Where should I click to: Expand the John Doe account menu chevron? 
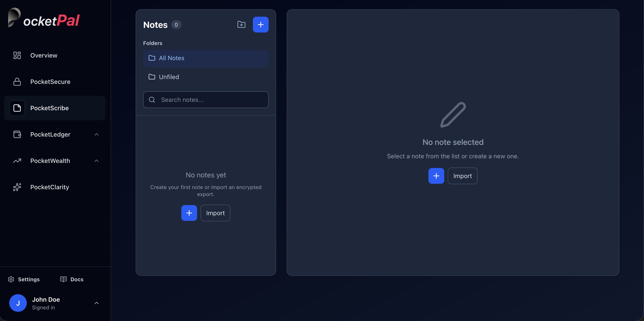[x=97, y=303]
